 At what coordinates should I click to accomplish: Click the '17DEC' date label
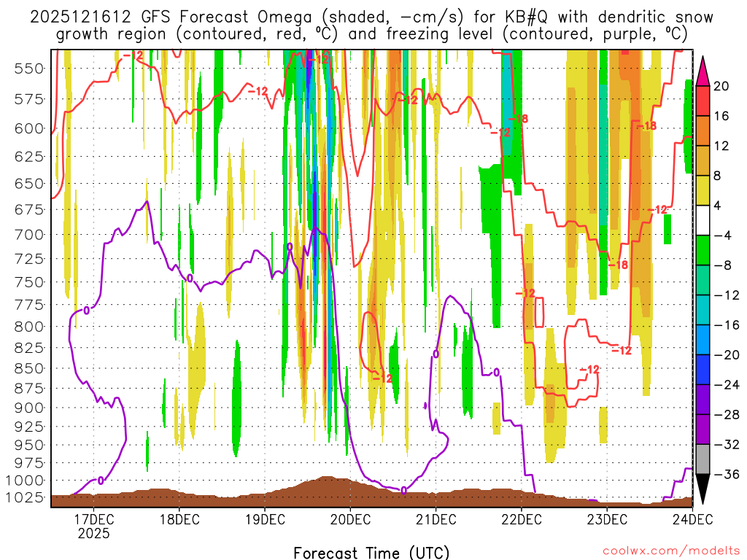(93, 518)
